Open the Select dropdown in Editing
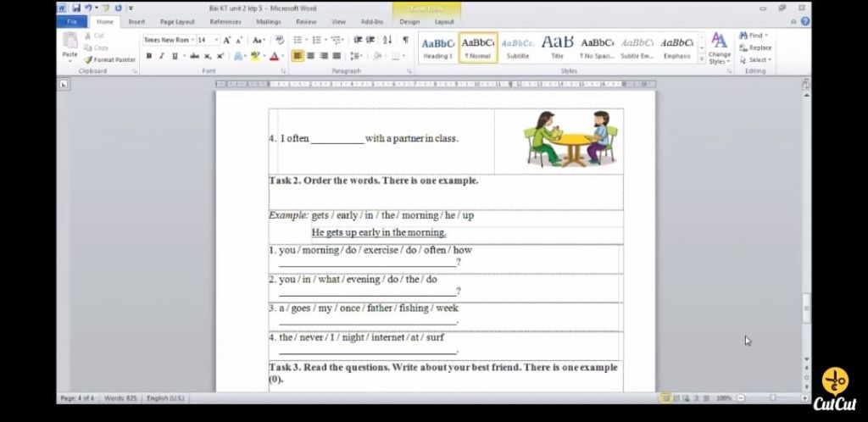The image size is (868, 422). tap(755, 59)
